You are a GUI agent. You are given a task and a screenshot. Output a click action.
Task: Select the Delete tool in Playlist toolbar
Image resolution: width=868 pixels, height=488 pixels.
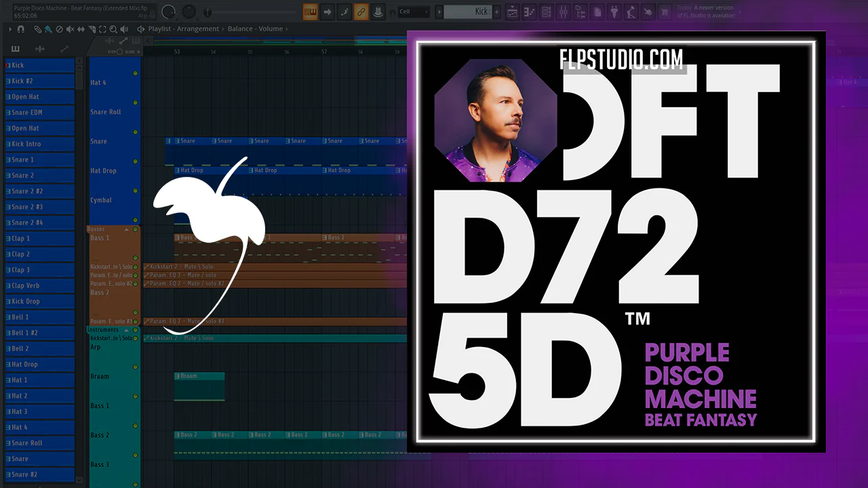59,29
